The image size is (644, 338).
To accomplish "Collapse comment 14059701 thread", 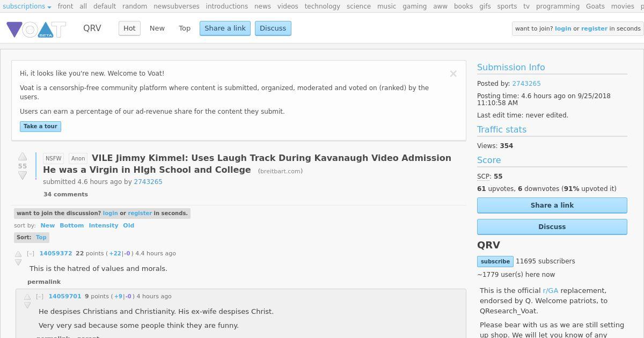I will click(x=40, y=296).
